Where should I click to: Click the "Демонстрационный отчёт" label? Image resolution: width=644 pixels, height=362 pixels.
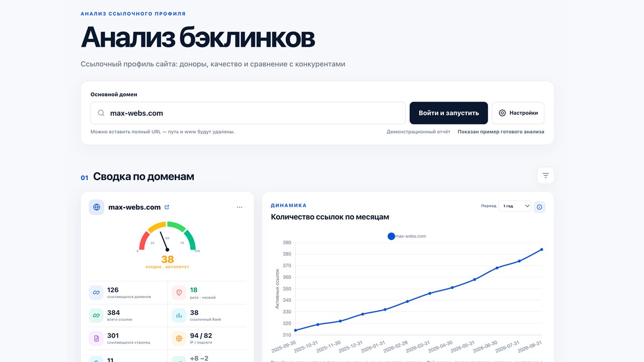[x=419, y=132]
